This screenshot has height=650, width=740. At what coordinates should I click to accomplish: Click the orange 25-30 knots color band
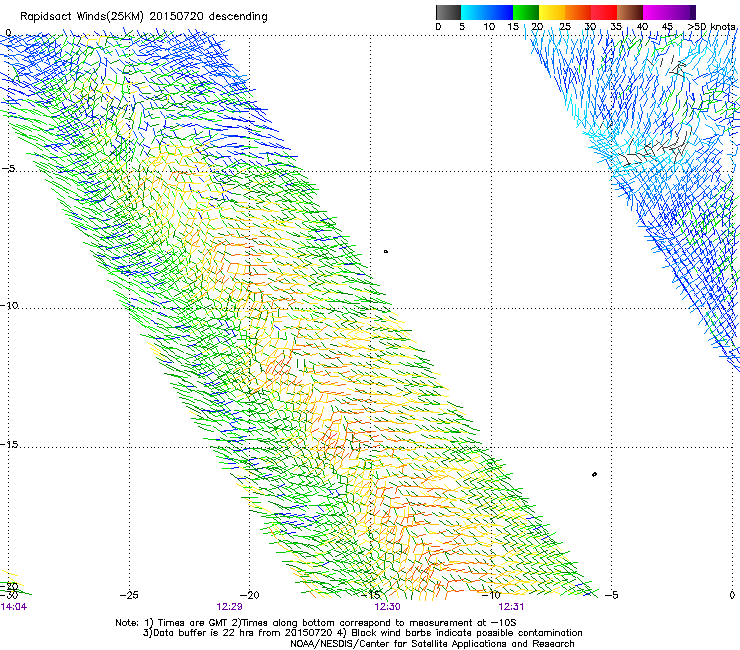578,12
